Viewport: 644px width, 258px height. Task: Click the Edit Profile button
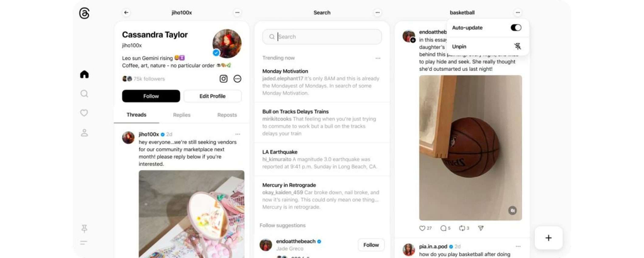[x=212, y=96]
